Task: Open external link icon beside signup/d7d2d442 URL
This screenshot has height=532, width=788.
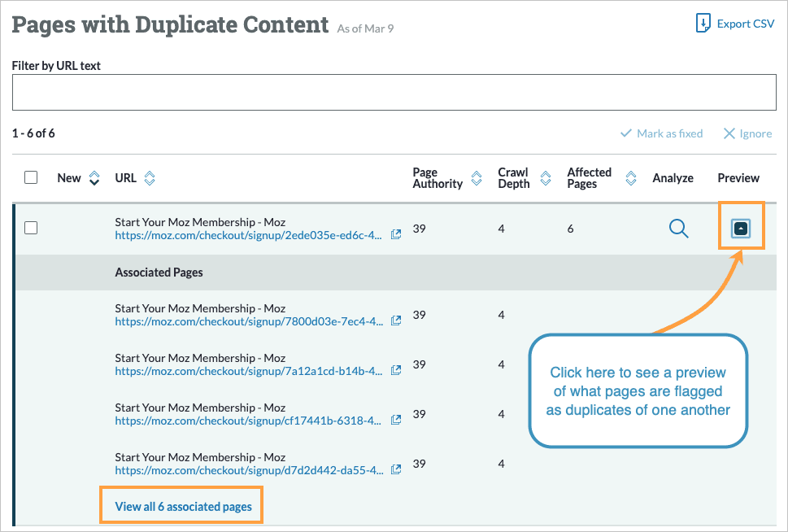Action: (396, 469)
